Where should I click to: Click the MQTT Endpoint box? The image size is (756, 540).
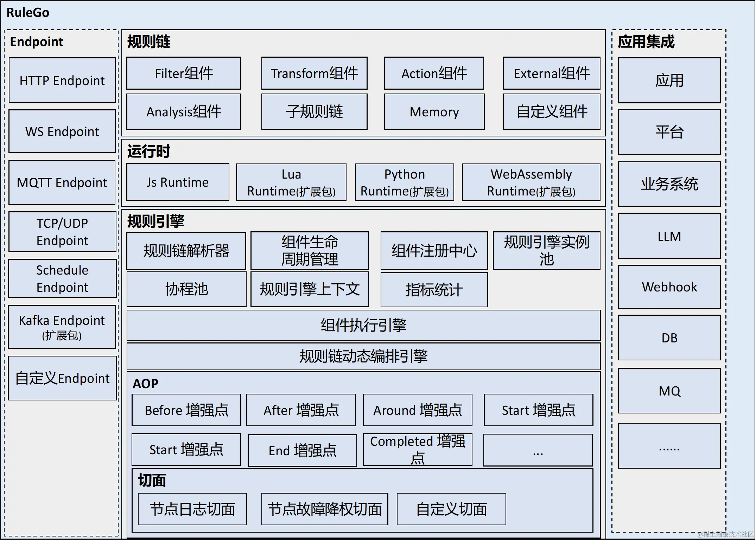[62, 182]
